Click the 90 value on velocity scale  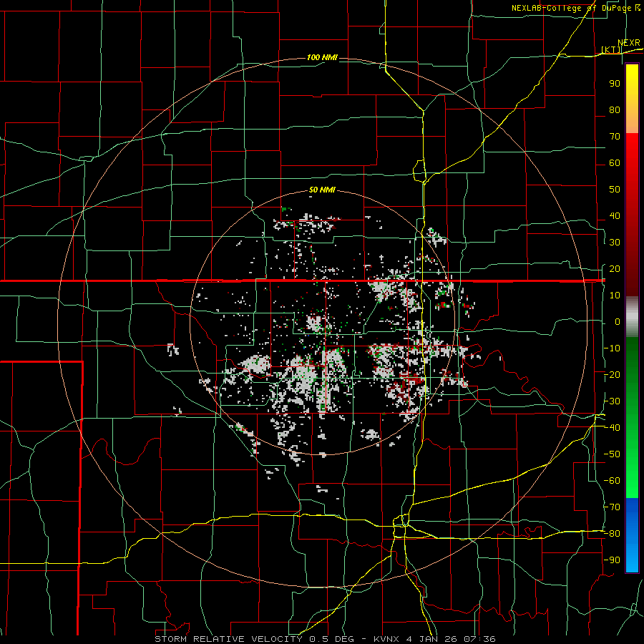[x=615, y=84]
